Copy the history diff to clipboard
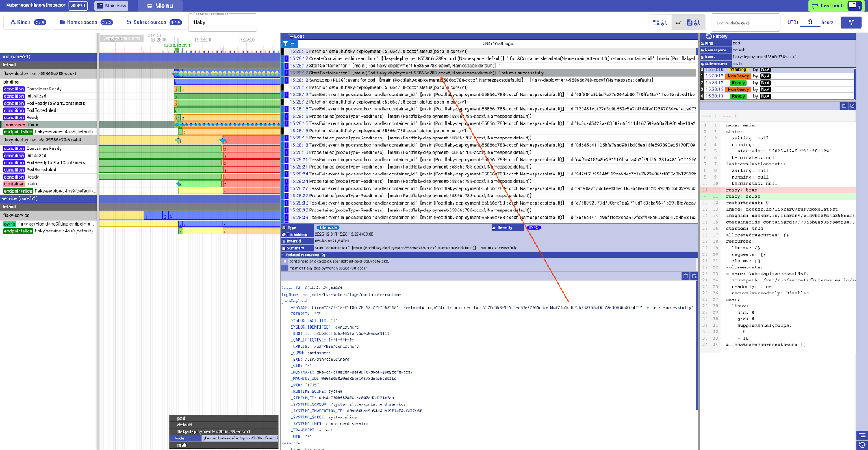 [x=844, y=106]
